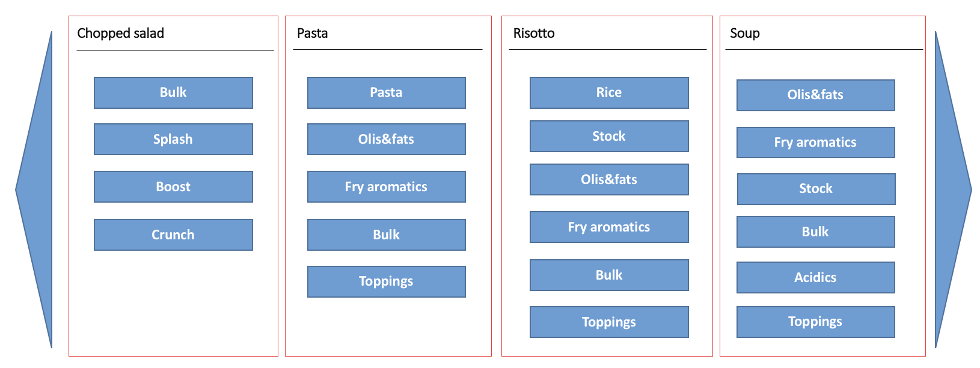
Task: Select Bulk in the Risotto column
Action: point(609,275)
